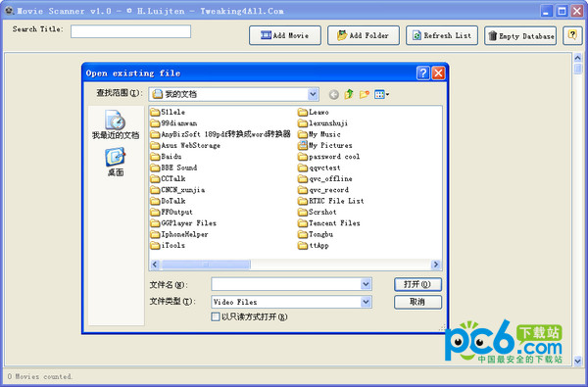Click the file list horizontal scrollbar thumb
The height and width of the screenshot is (387, 588).
pos(206,265)
